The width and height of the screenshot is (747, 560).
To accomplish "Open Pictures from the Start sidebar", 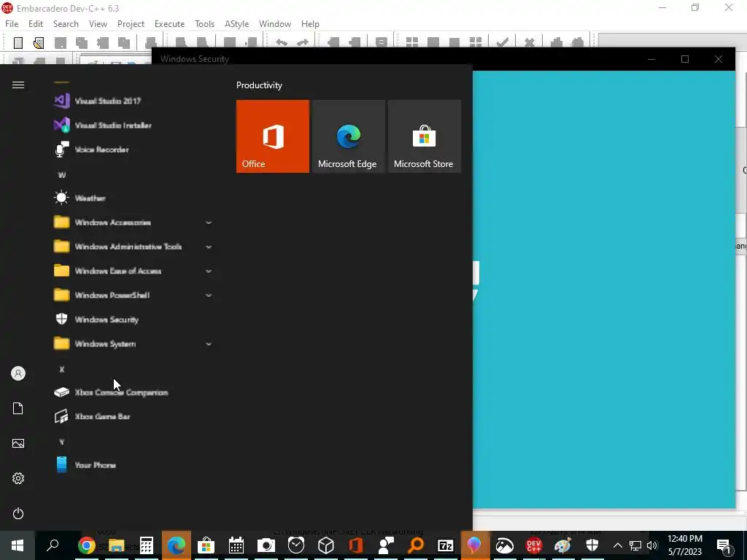I will tap(18, 443).
